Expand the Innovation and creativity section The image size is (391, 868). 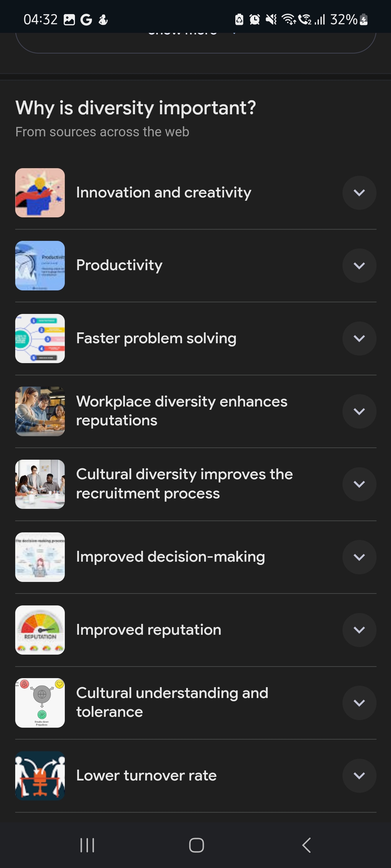359,193
